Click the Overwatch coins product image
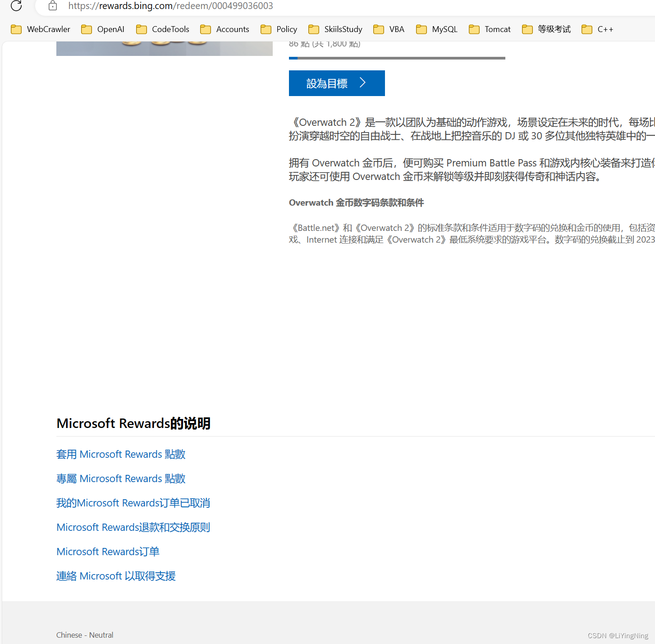This screenshot has width=655, height=644. pyautogui.click(x=165, y=48)
